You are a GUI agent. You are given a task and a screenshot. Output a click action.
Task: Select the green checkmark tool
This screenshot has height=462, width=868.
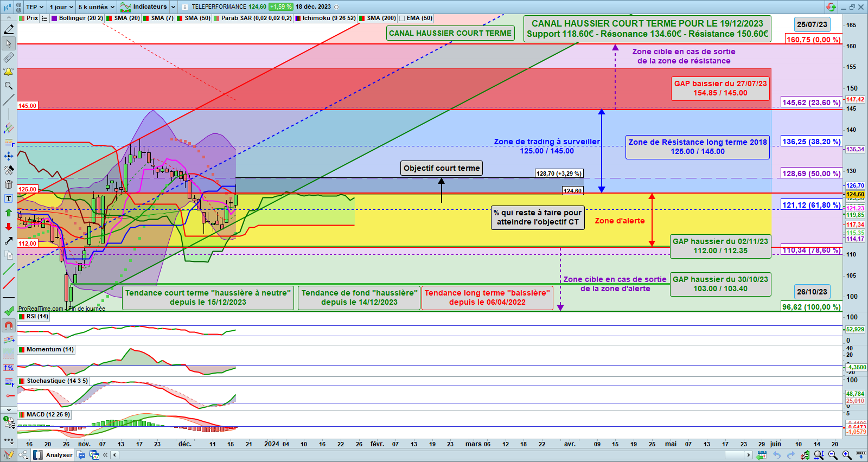(9, 311)
